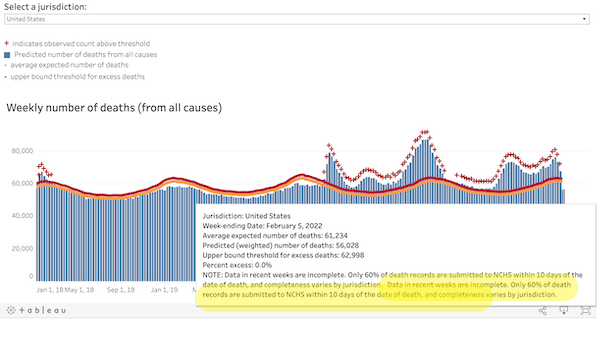
Task: Click the orange average expected deaths legend marker
Action: pyautogui.click(x=5, y=65)
